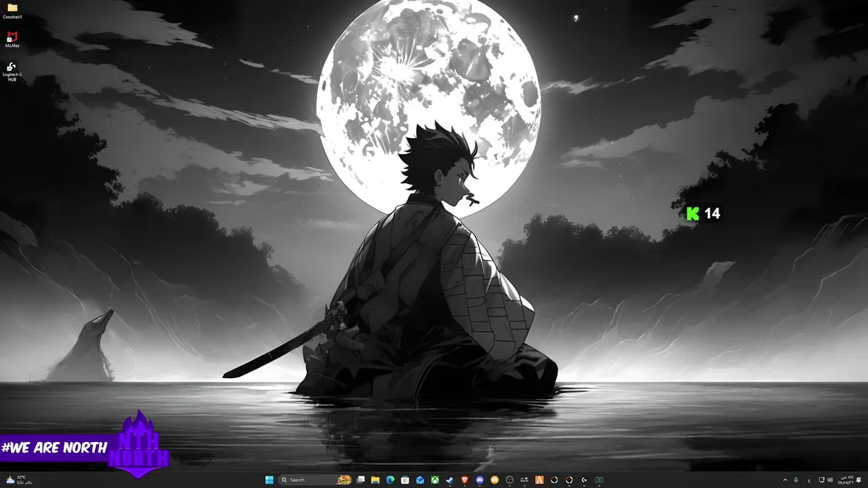Image resolution: width=868 pixels, height=488 pixels.
Task: Open the orange square taskbar app icon
Action: pos(539,480)
